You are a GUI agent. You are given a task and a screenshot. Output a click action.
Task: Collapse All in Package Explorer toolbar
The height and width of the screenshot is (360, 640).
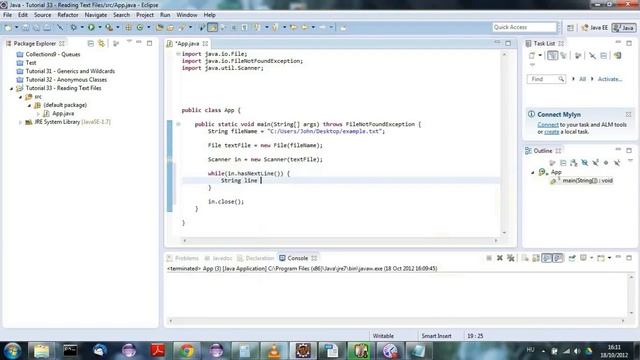(x=91, y=43)
